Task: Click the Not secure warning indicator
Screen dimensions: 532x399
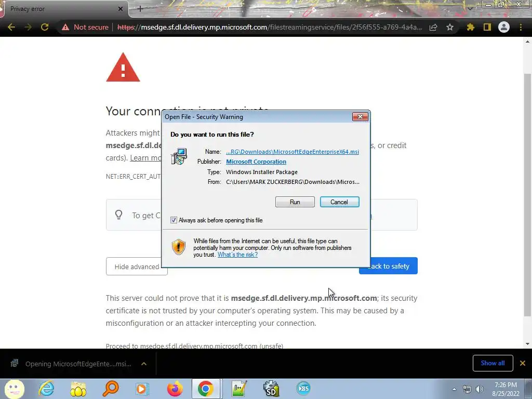Action: (x=85, y=27)
